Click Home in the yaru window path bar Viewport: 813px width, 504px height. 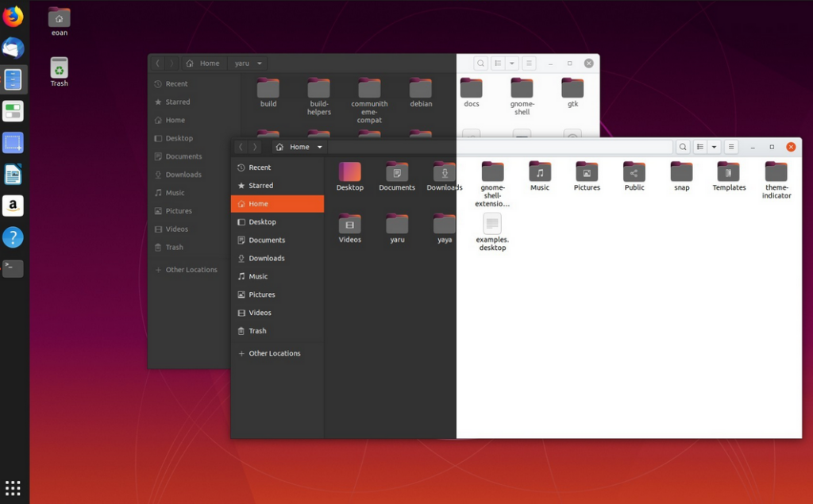[x=204, y=63]
